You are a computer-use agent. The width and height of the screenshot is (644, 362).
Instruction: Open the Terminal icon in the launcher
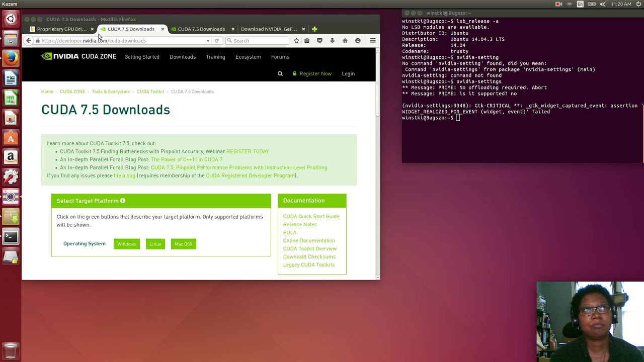click(11, 237)
